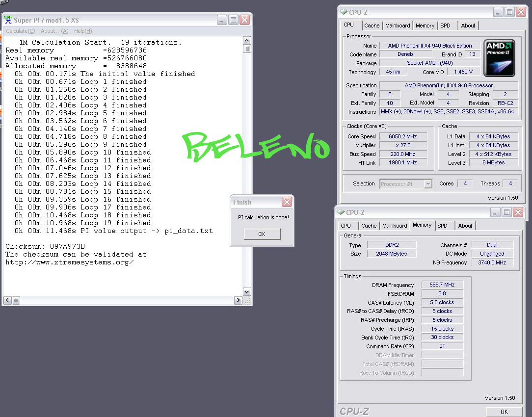Maximize the upper CPU-Z window
Viewport: 532px width, 417px height.
pyautogui.click(x=509, y=12)
